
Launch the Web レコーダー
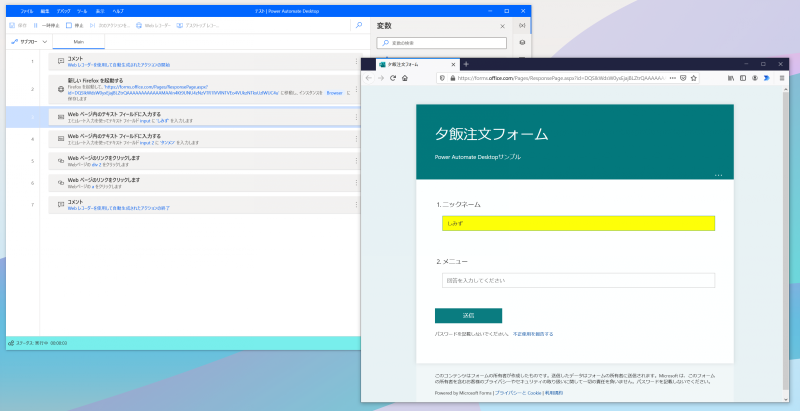(153, 25)
